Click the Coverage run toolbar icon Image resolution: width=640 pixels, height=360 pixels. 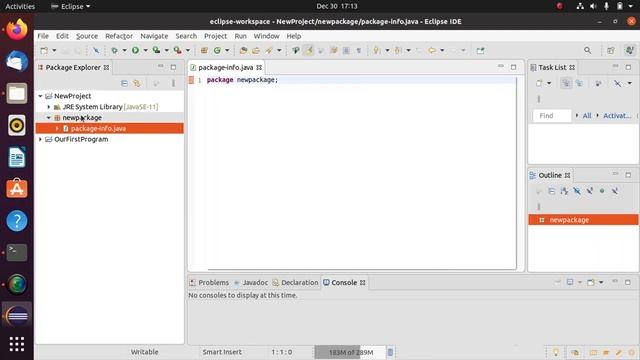point(156,50)
